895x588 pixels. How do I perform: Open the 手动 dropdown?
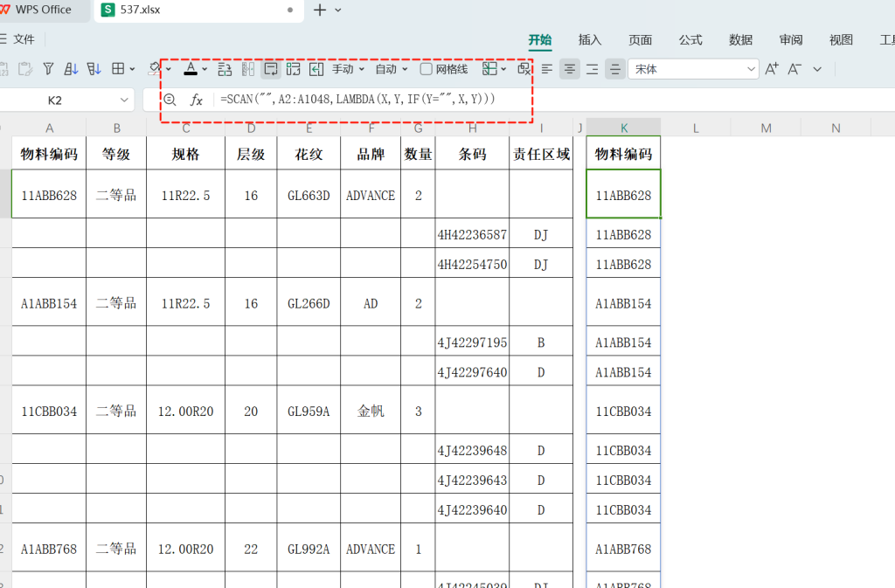(x=348, y=69)
